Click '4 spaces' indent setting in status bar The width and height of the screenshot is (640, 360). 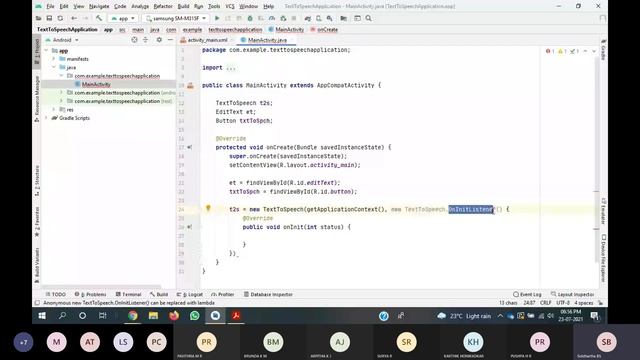[x=584, y=303]
